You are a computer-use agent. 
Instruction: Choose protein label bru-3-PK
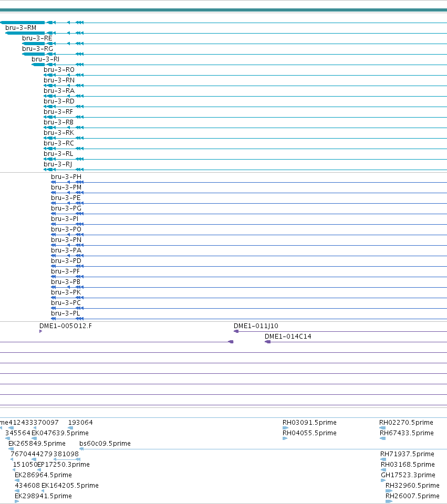click(x=66, y=292)
